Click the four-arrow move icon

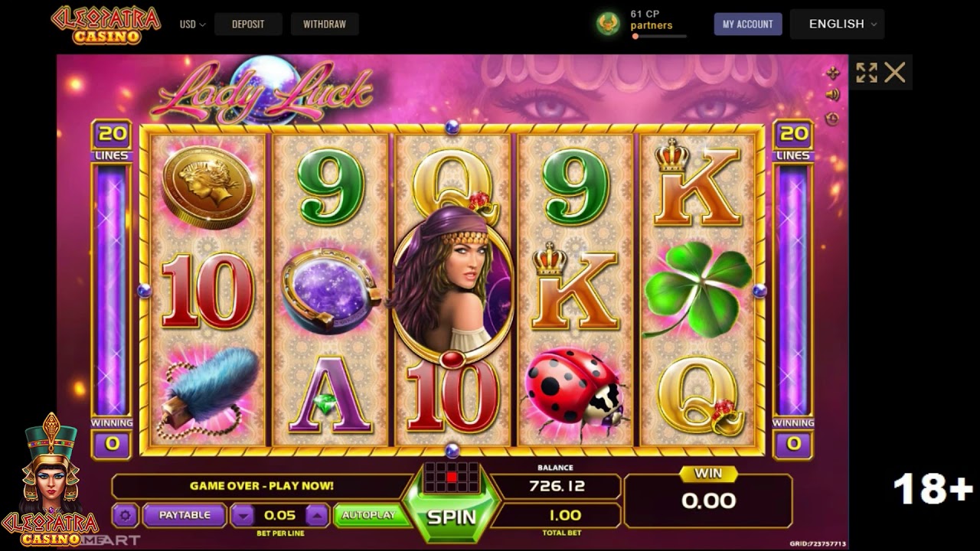click(833, 73)
